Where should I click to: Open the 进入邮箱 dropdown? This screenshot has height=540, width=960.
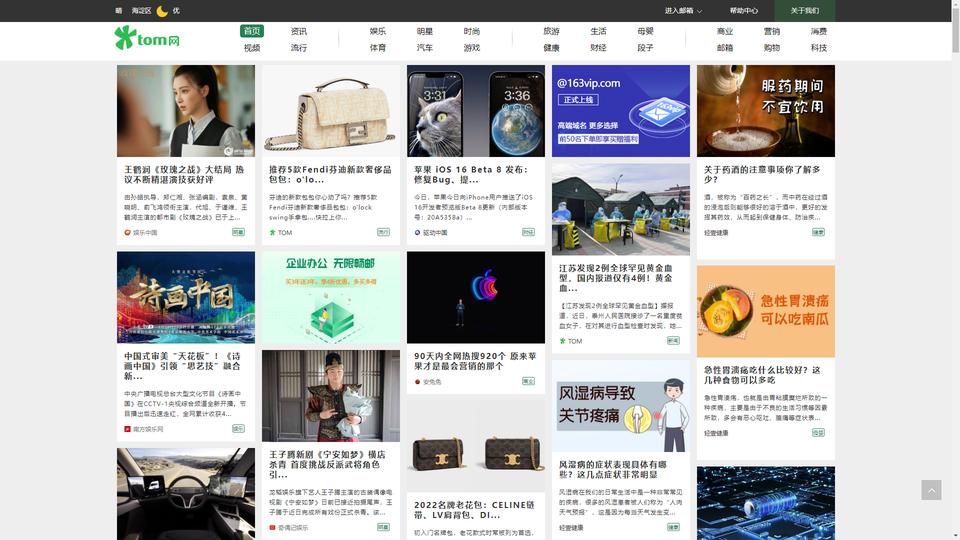pos(683,11)
